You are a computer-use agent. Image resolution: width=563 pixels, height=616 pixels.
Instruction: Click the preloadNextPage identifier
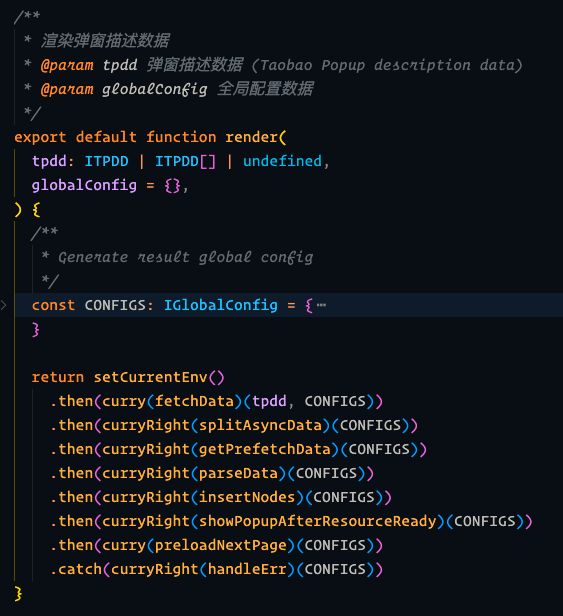pos(221,545)
